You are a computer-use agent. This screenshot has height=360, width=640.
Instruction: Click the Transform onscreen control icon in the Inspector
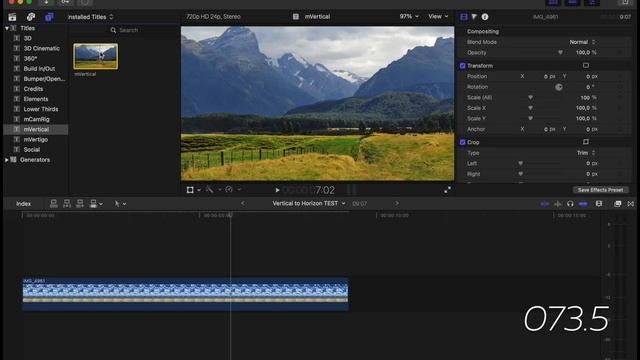click(x=586, y=65)
